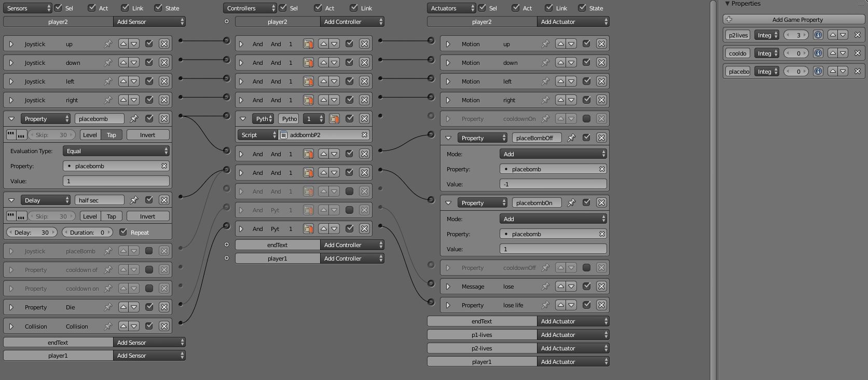
Task: Open placeBombOff Mode Add dropdown
Action: pyautogui.click(x=553, y=154)
